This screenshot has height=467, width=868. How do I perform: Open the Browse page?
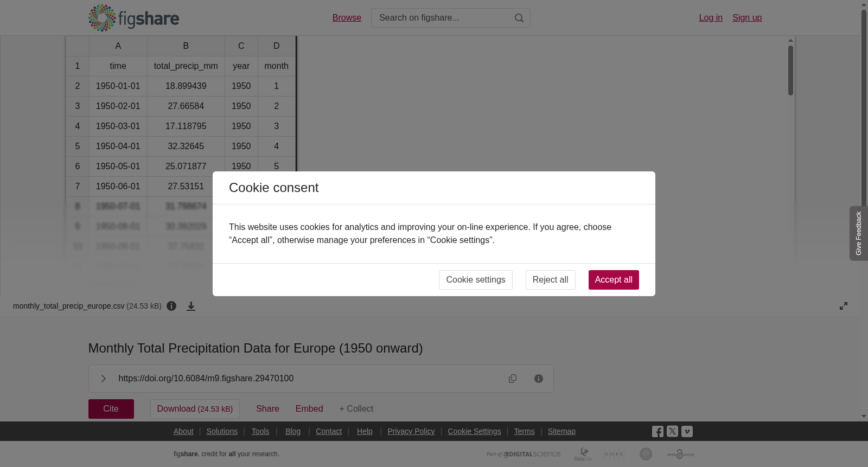click(x=347, y=18)
